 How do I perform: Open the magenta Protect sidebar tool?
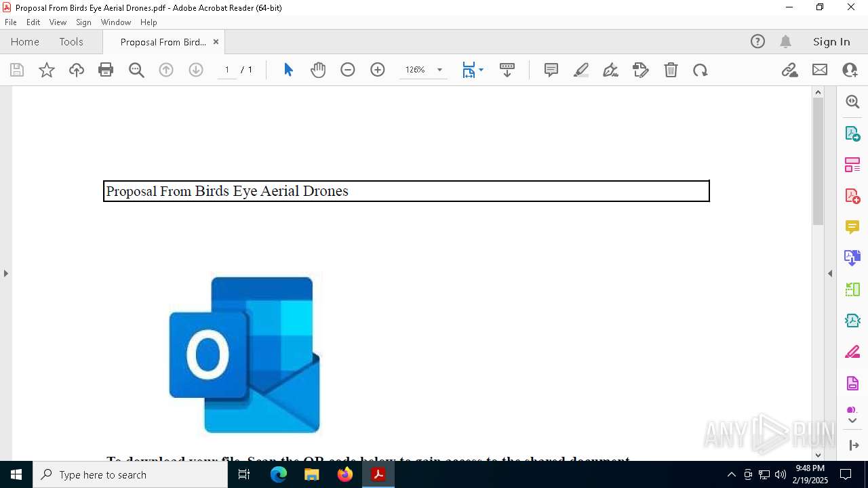pos(852,383)
